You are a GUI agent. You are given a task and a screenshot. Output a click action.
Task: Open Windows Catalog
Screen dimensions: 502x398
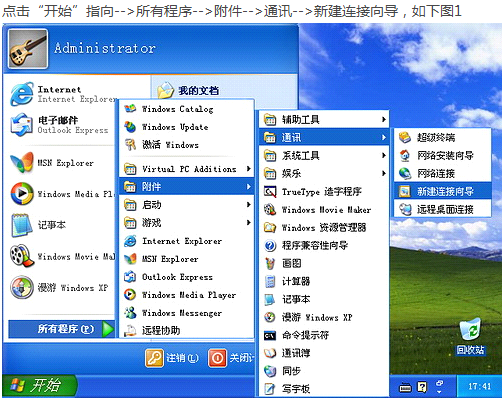click(187, 109)
